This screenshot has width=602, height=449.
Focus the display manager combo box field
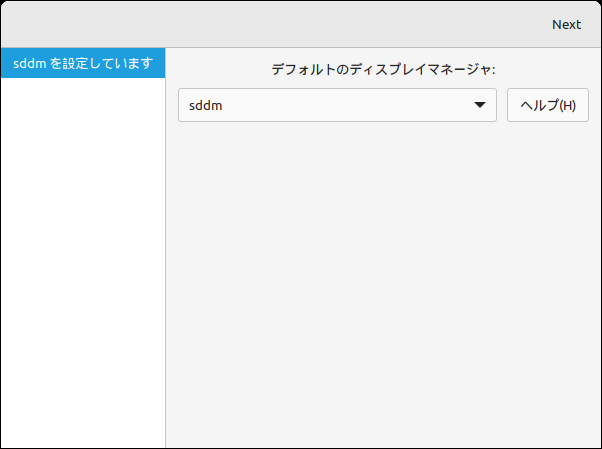[337, 105]
